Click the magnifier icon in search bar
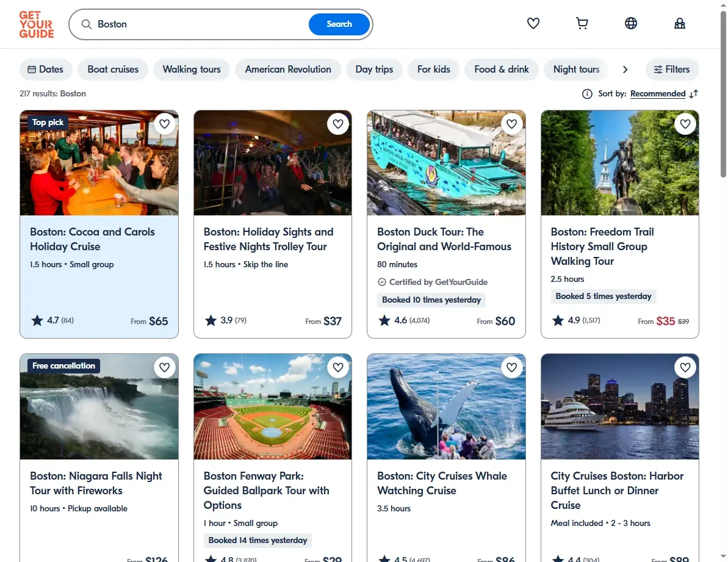The height and width of the screenshot is (562, 728). tap(87, 24)
